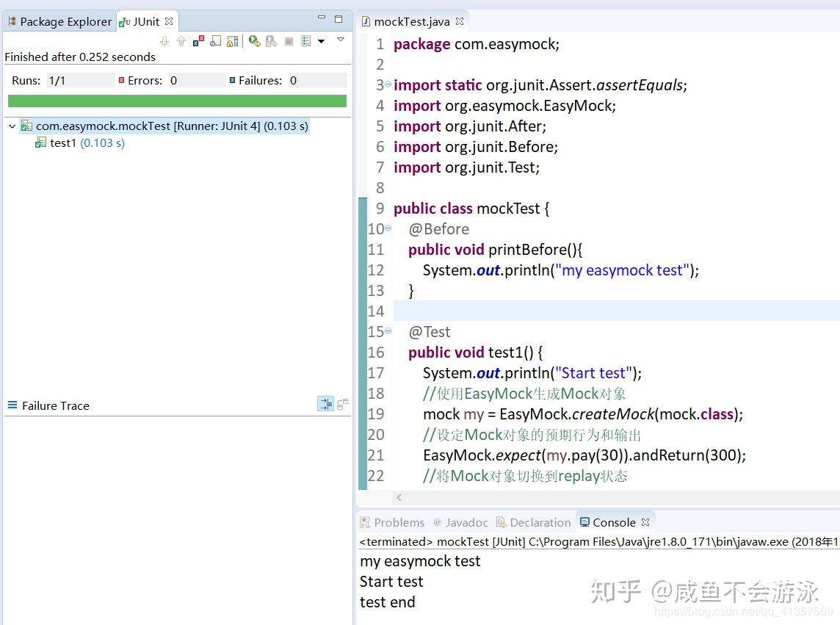This screenshot has width=840, height=625.
Task: Select the JUnit tab
Action: [145, 21]
